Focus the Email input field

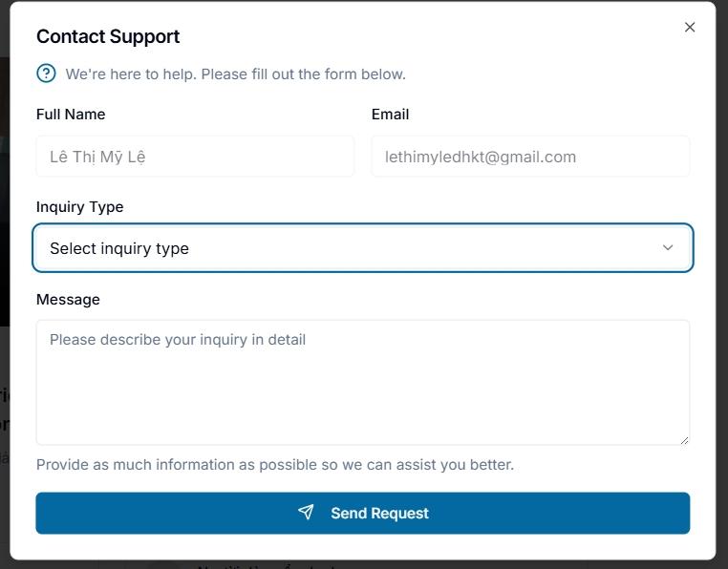pyautogui.click(x=530, y=157)
